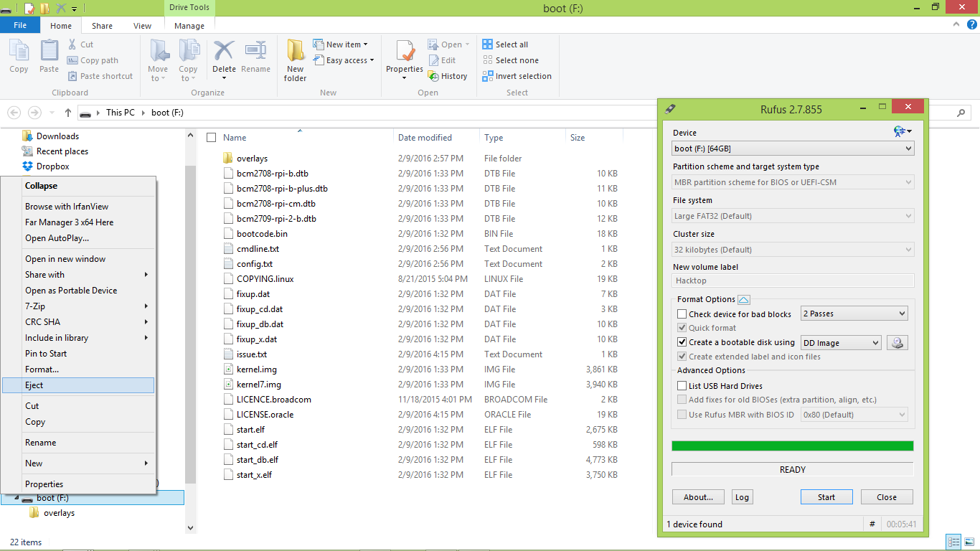Image resolution: width=980 pixels, height=551 pixels.
Task: Click the ribbon Help question mark
Action: 971,25
